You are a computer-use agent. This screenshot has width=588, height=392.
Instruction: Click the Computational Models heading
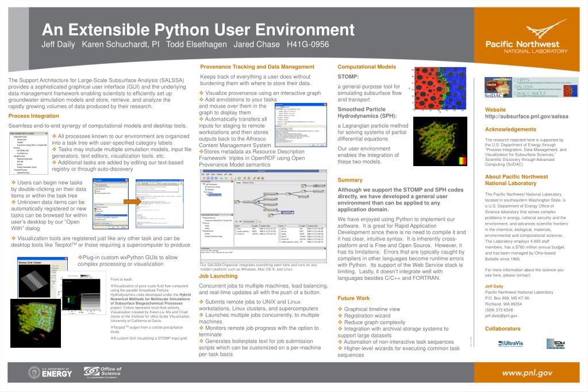pyautogui.click(x=366, y=67)
